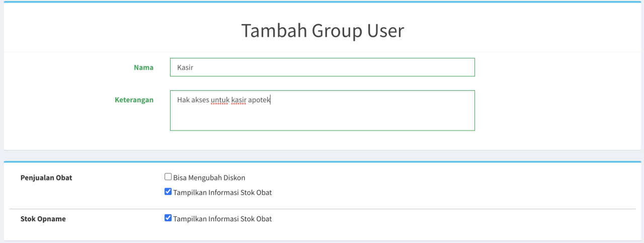Place cursor on word akses in Keterangan
This screenshot has height=243, width=644.
(x=200, y=100)
